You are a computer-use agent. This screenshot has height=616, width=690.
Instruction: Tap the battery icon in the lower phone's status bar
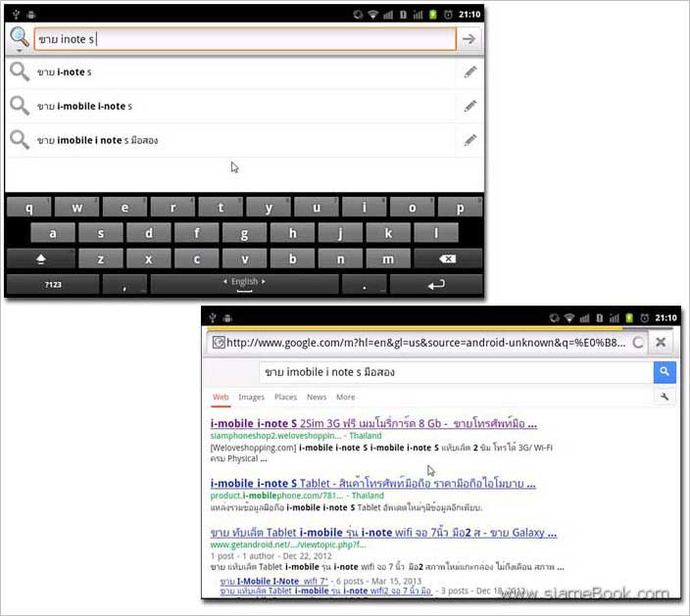pos(629,317)
